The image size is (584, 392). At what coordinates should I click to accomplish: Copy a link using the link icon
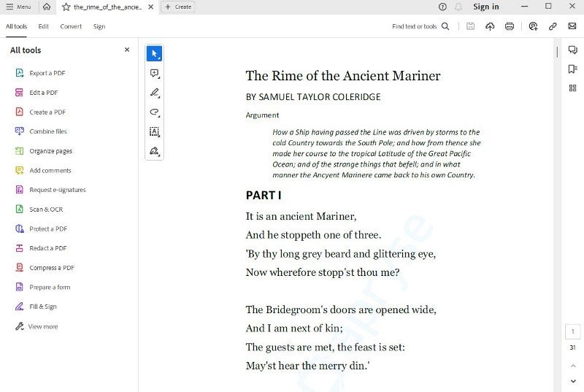[x=553, y=26]
